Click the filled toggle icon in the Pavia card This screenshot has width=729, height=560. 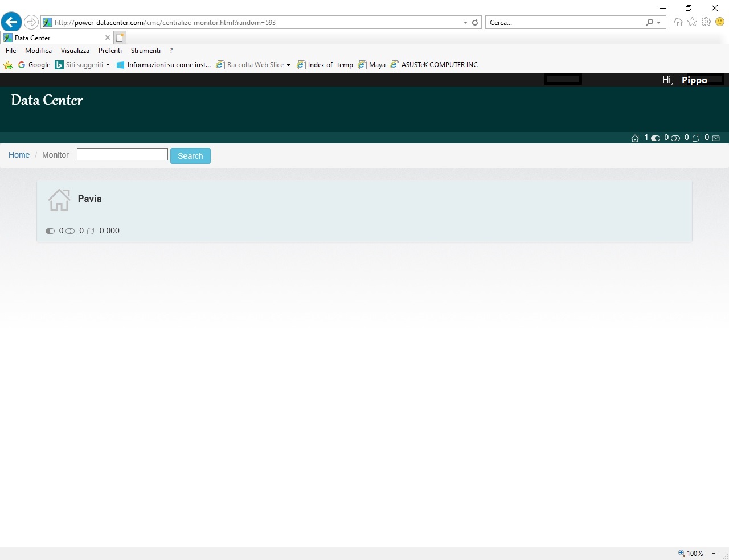[50, 231]
